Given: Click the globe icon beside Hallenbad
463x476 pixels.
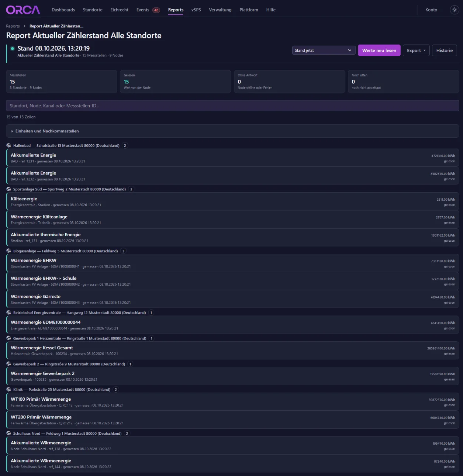Looking at the screenshot, I should pos(8,145).
